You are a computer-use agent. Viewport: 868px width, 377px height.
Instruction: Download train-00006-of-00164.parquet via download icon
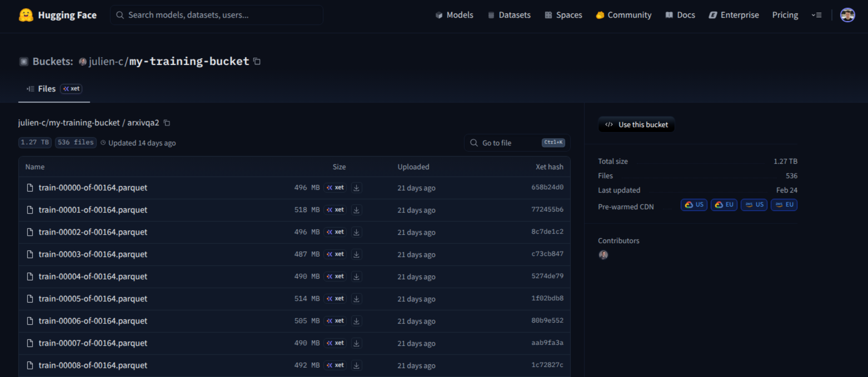pos(356,321)
